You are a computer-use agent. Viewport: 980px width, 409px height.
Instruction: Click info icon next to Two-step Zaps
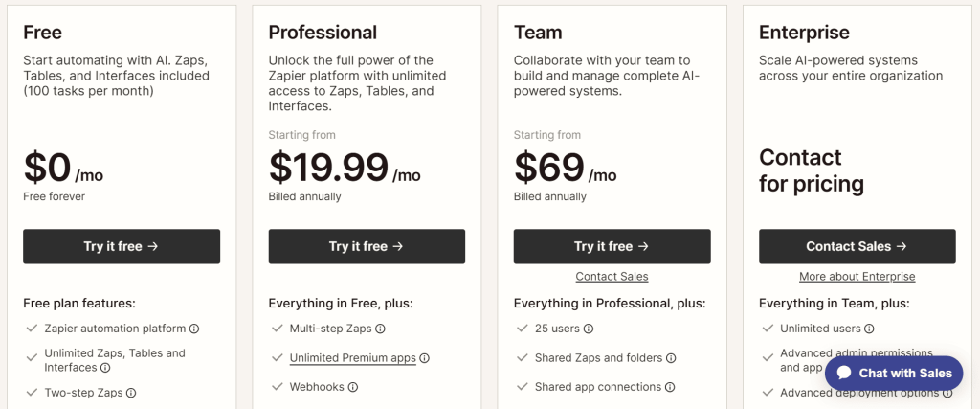tap(131, 393)
